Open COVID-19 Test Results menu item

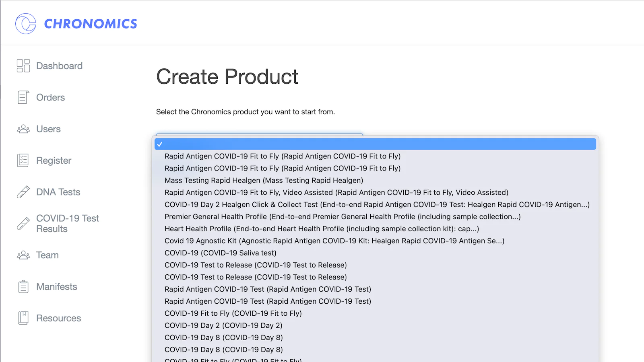tap(67, 223)
